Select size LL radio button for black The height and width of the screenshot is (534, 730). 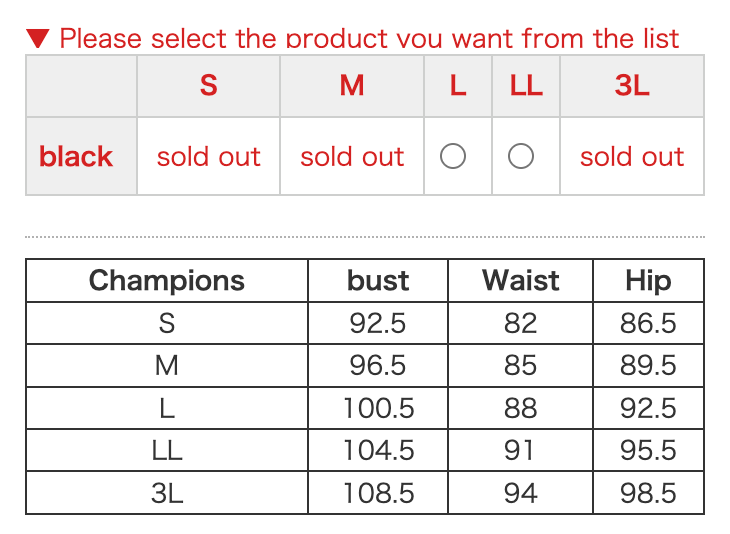(x=521, y=156)
